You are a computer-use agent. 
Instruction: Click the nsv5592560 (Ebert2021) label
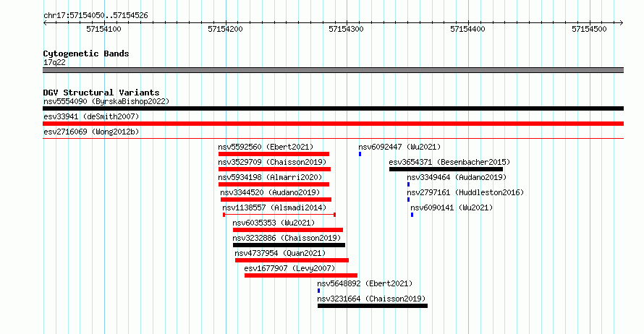coord(266,147)
